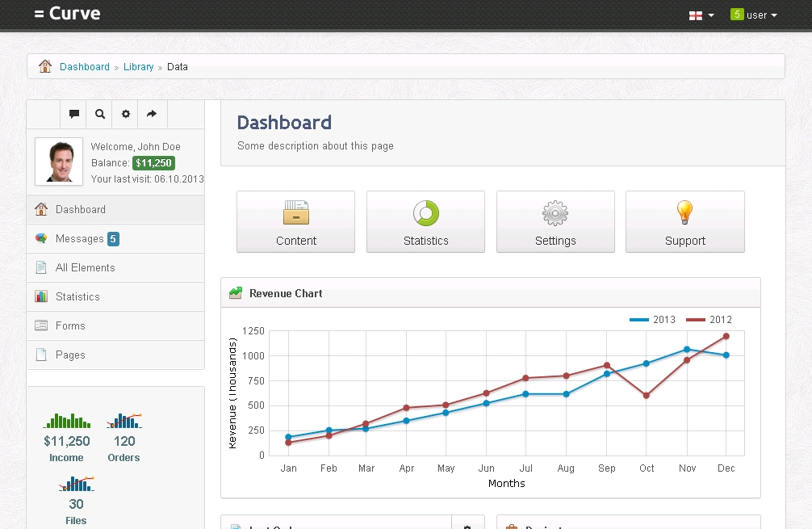Image resolution: width=812 pixels, height=529 pixels.
Task: Click the Dashboard breadcrumb link
Action: click(85, 67)
